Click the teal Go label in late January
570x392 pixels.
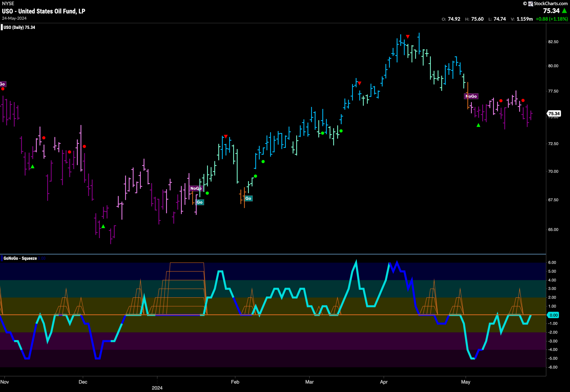pyautogui.click(x=200, y=202)
